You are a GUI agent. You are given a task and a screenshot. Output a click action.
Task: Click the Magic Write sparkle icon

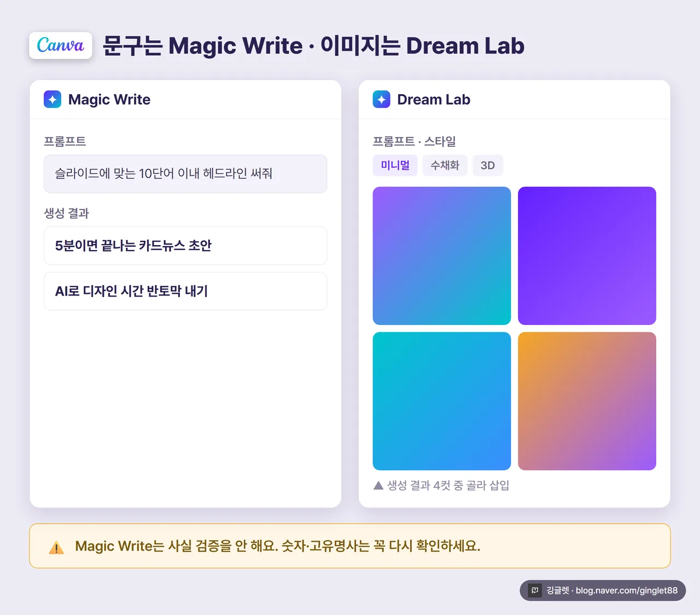click(52, 100)
